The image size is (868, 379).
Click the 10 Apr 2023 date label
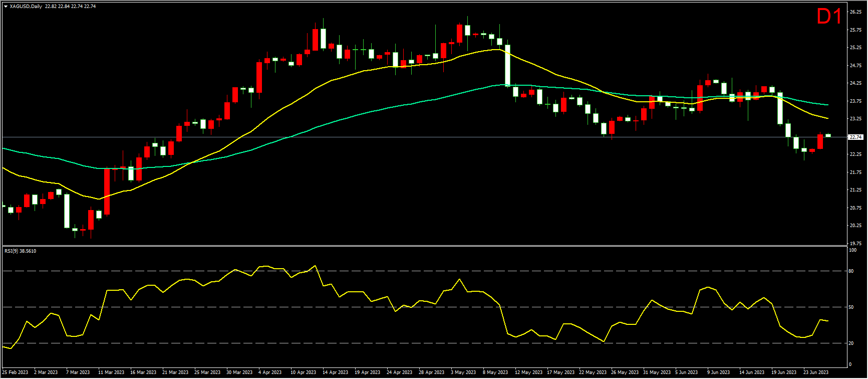pos(304,372)
